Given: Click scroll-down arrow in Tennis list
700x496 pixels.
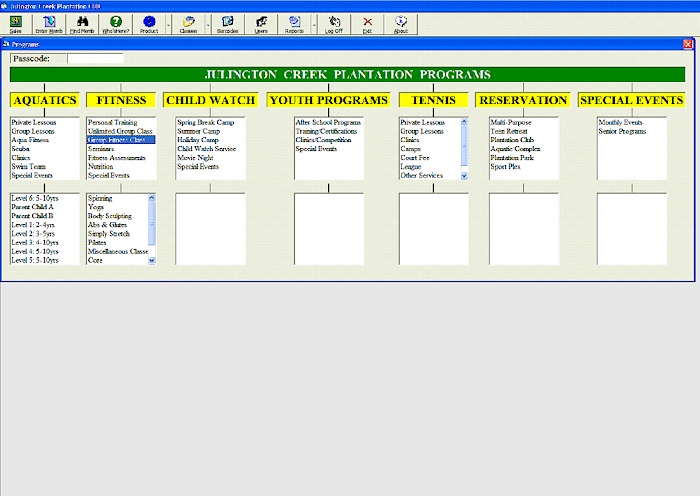Looking at the screenshot, I should tap(464, 176).
